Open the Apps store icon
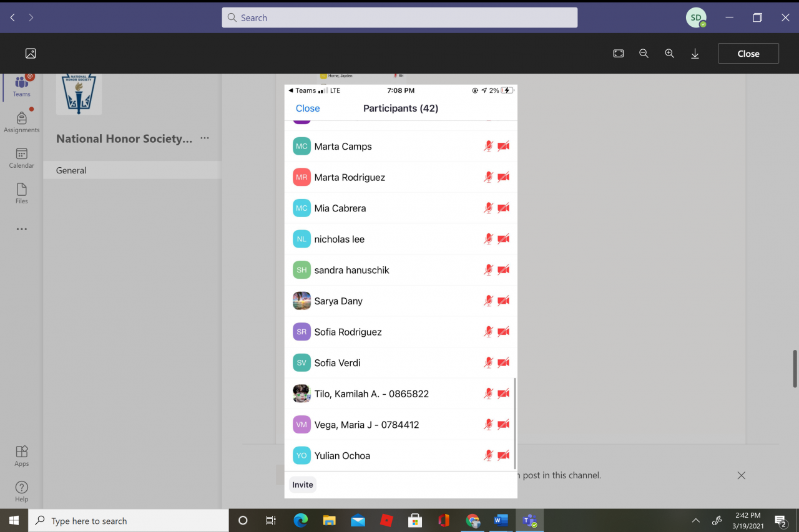 (x=21, y=455)
